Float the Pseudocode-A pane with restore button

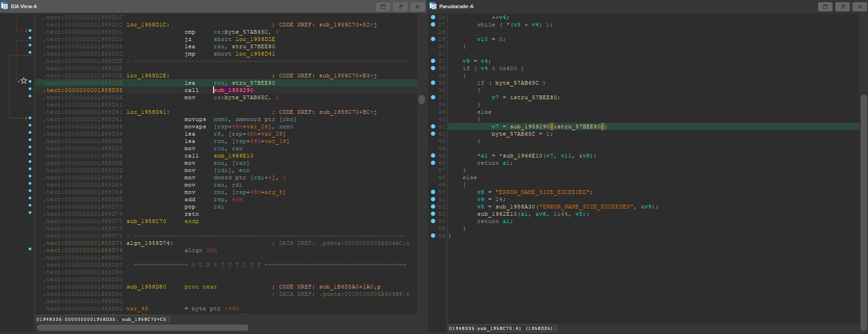pos(843,6)
